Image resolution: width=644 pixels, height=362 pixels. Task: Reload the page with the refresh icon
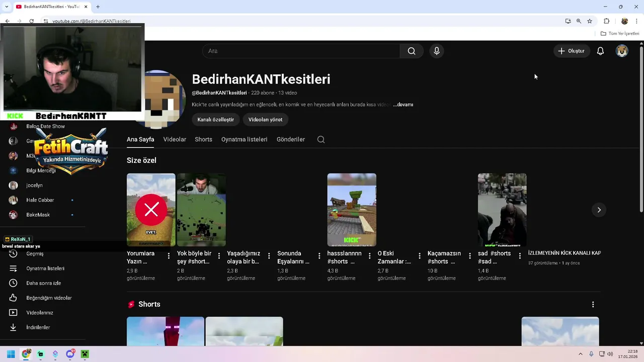(32, 21)
